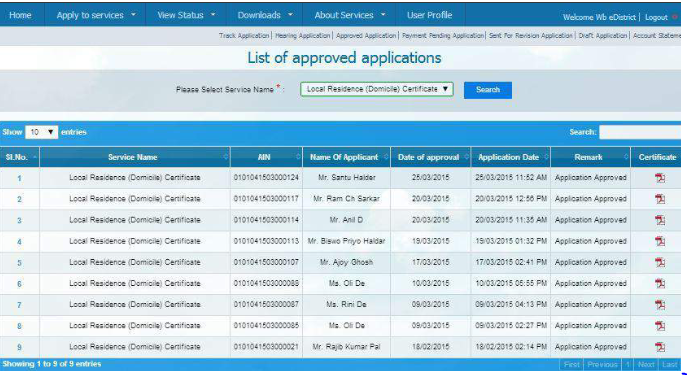This screenshot has width=687, height=375.
Task: Open the Hearing Application tab
Action: tap(302, 36)
